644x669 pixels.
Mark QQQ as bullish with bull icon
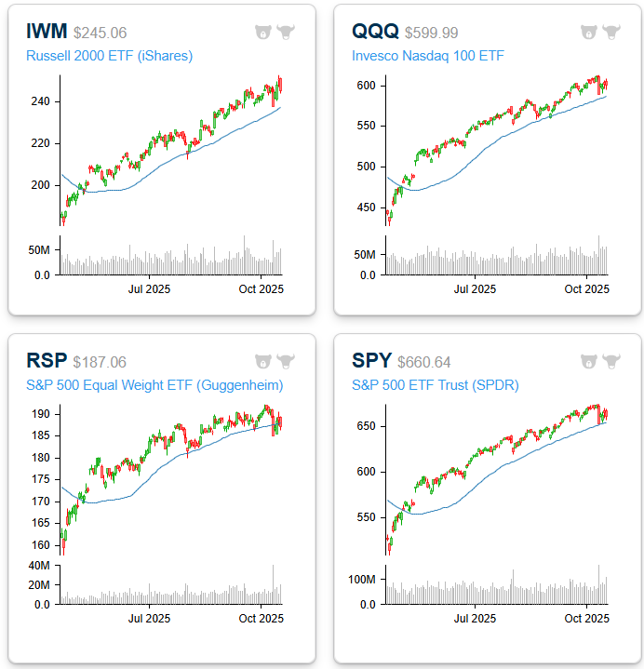tap(610, 33)
